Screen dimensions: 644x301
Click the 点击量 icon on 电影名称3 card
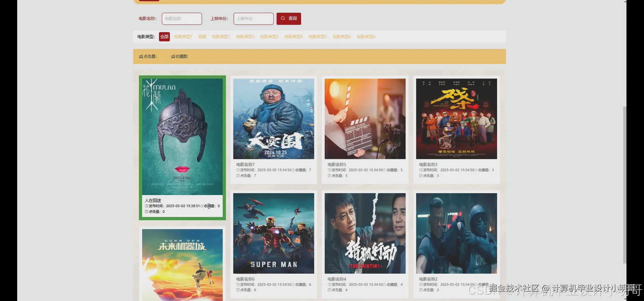(421, 176)
